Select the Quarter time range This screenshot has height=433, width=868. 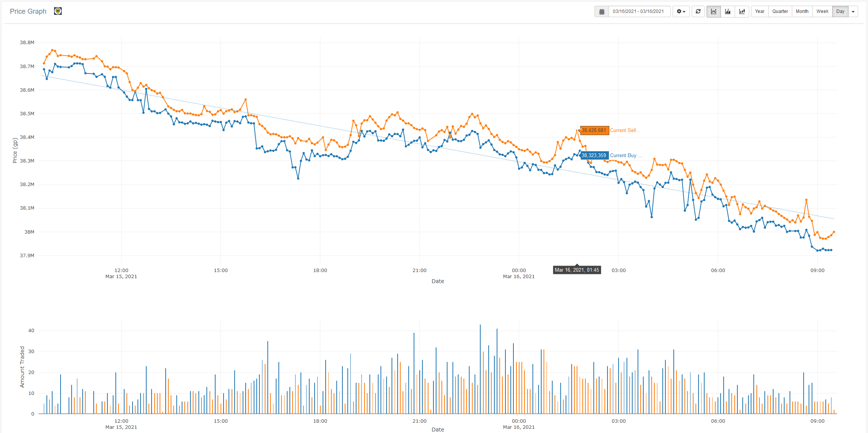coord(780,11)
